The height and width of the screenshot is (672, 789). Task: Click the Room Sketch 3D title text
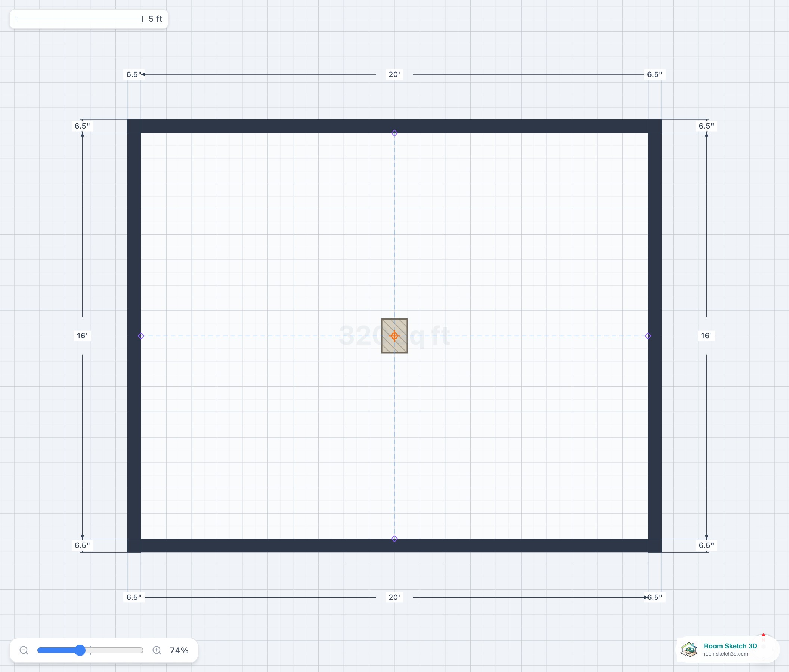tap(730, 646)
